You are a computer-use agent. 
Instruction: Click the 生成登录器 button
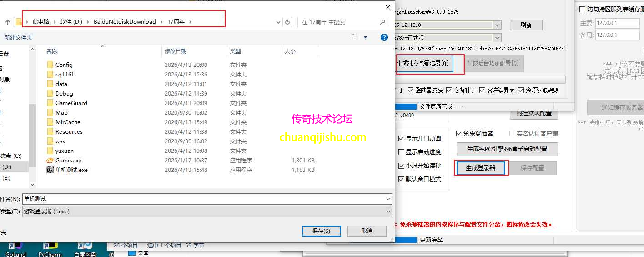(x=480, y=168)
